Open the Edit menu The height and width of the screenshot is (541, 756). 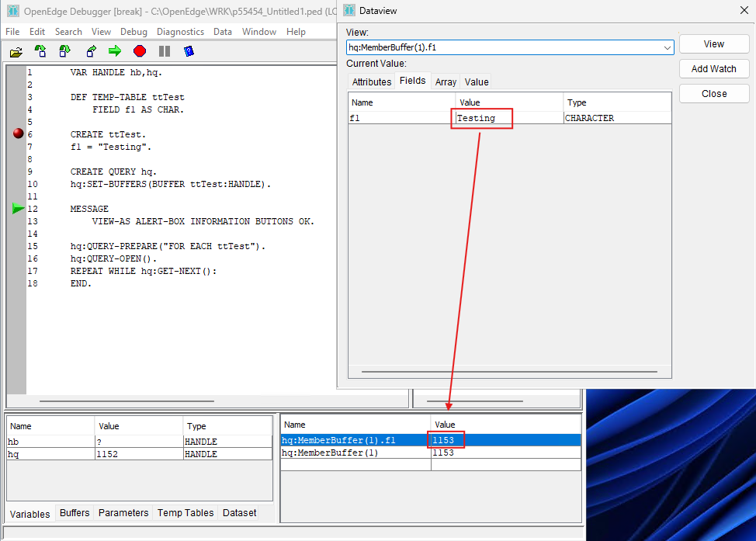(36, 32)
